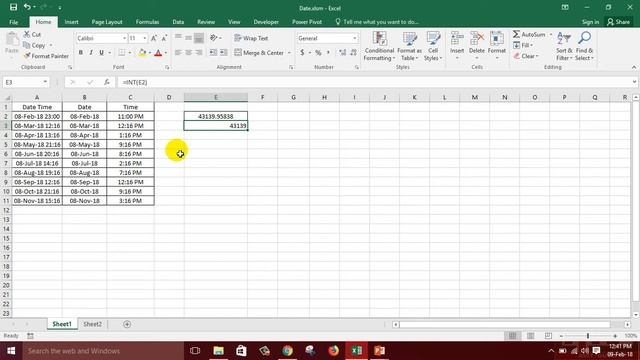Image resolution: width=640 pixels, height=360 pixels.
Task: Increase indent icon
Action: pyautogui.click(x=224, y=53)
